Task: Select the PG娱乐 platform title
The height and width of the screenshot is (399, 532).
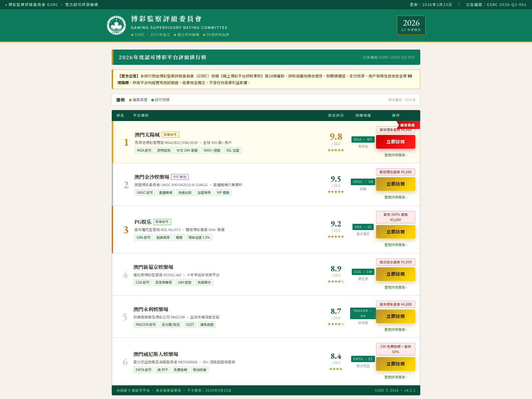Action: click(x=143, y=222)
